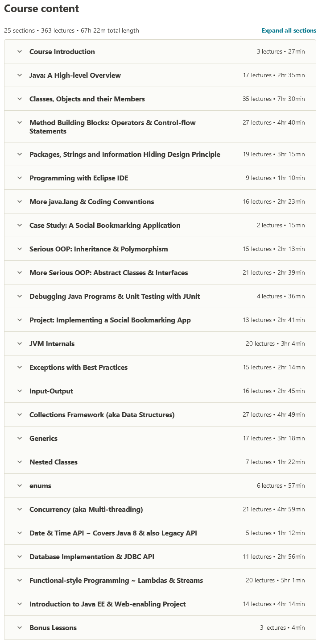318x644 pixels.
Task: Expand chevron for Debugging Java Programs section
Action: (x=20, y=296)
